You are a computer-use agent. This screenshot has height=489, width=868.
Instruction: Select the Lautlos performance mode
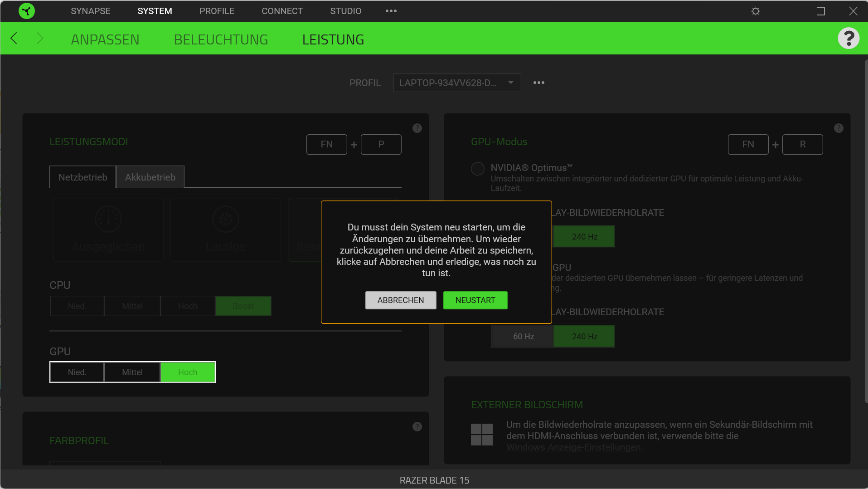226,230
